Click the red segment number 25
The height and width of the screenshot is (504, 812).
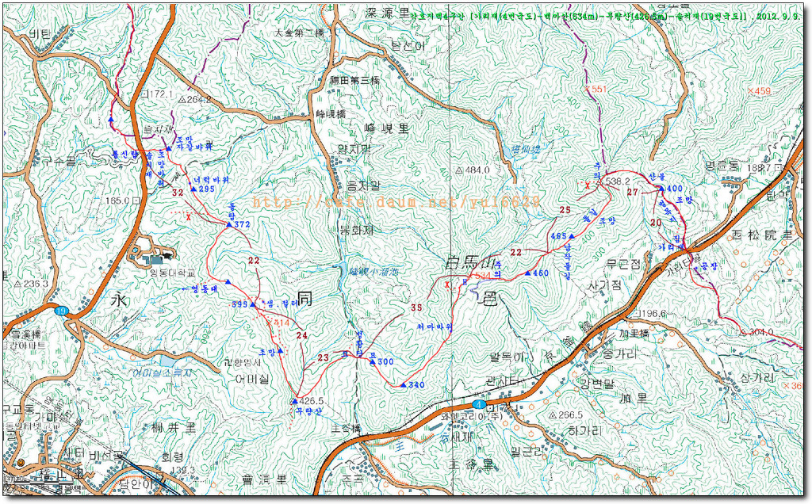[x=565, y=210]
